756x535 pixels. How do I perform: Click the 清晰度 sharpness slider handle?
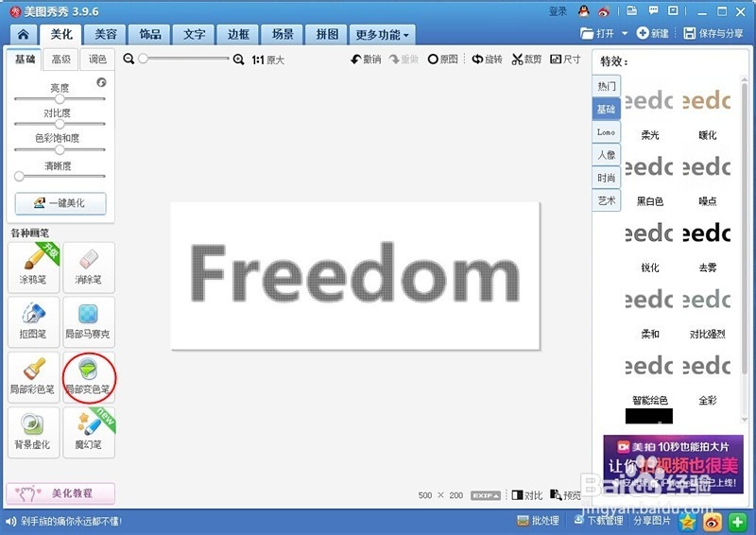coord(19,176)
